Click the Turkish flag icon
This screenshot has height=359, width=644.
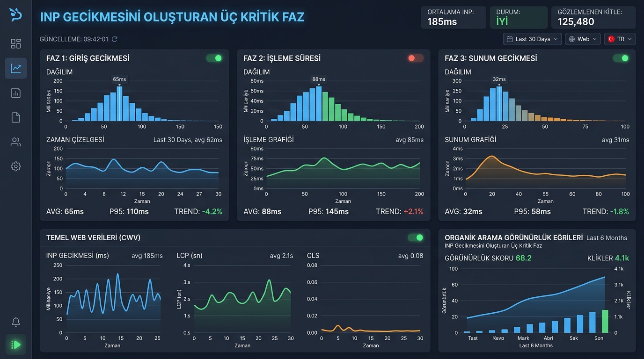pos(611,39)
